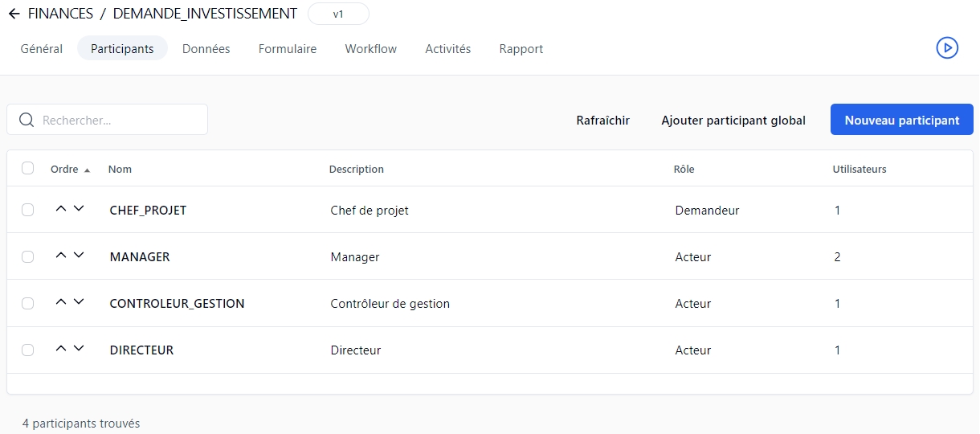
Task: Move MANAGER down with the down arrow
Action: pyautogui.click(x=79, y=256)
